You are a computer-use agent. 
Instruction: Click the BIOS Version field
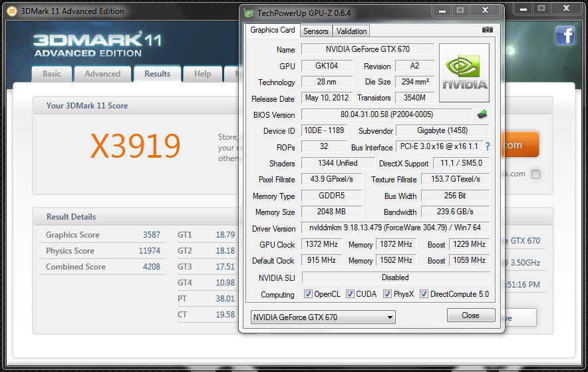tap(386, 114)
